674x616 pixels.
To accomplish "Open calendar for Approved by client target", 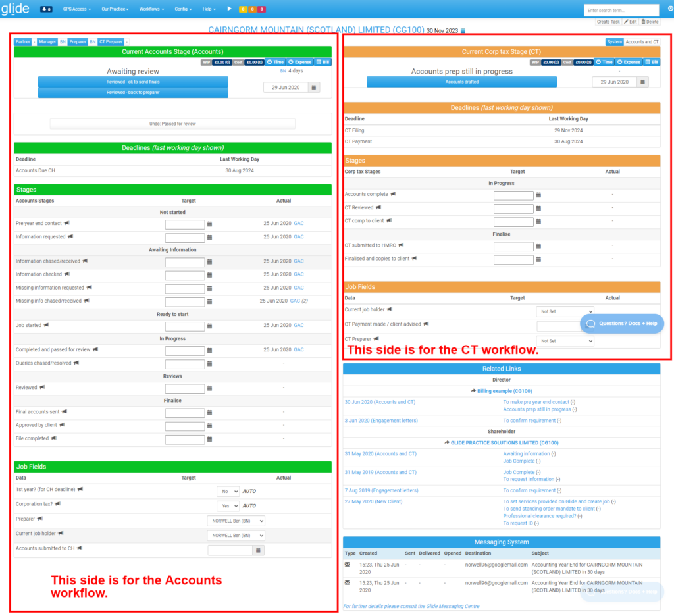I will (x=210, y=426).
